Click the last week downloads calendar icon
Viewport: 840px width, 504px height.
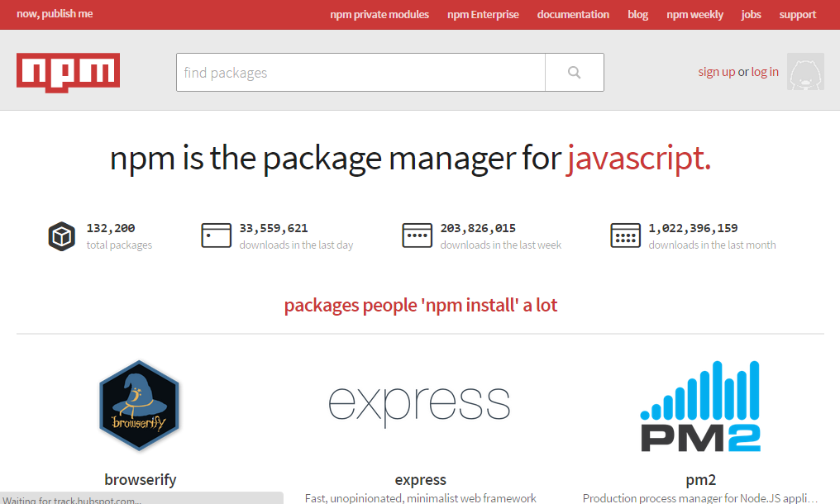(x=418, y=235)
